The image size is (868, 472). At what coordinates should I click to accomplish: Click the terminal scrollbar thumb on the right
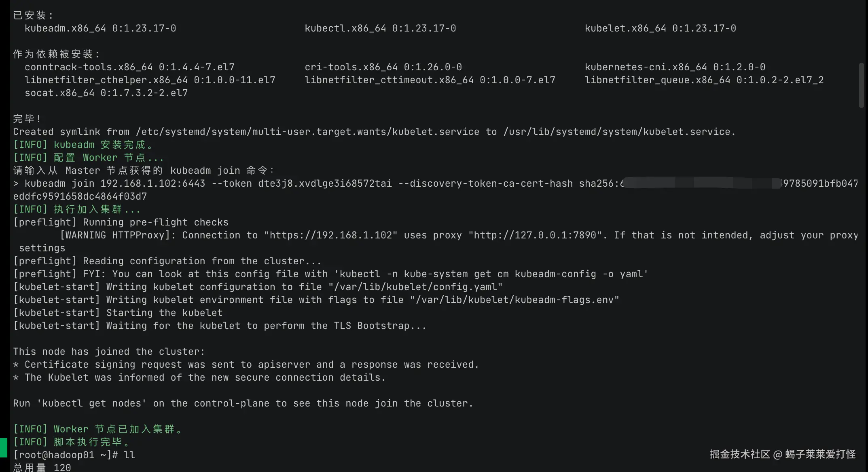861,85
